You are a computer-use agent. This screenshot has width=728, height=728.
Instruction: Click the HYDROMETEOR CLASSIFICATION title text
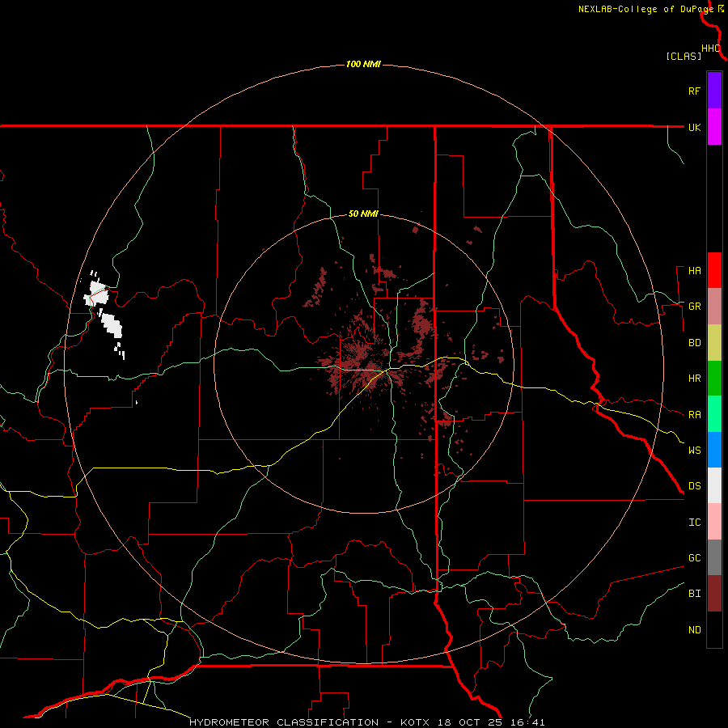[x=284, y=722]
